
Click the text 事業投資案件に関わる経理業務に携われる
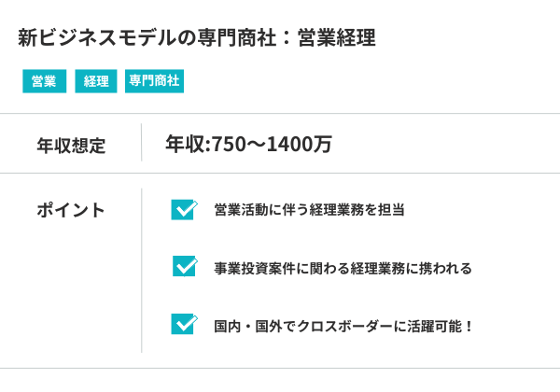(343, 268)
